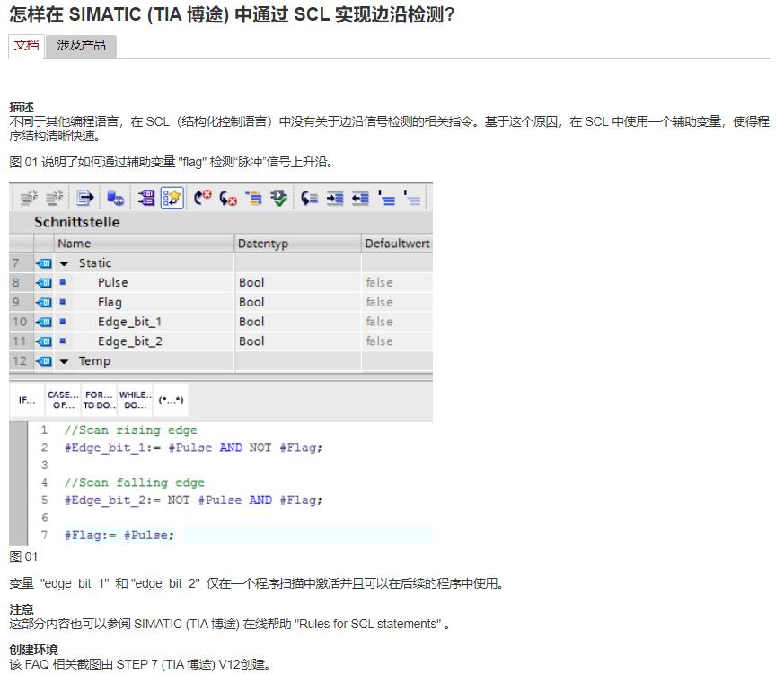Screen dimensions: 784x674
Task: Select the Edge_bit_1 variable name cell
Action: coord(129,322)
